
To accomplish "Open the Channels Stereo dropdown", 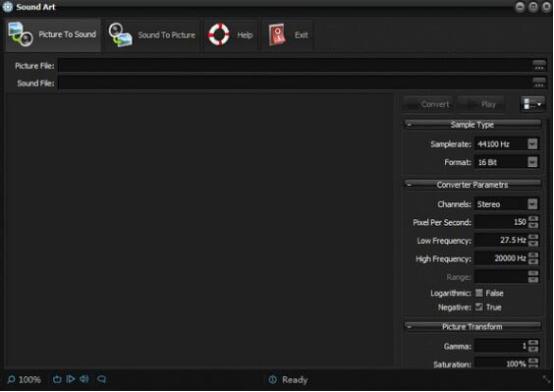I will (532, 204).
